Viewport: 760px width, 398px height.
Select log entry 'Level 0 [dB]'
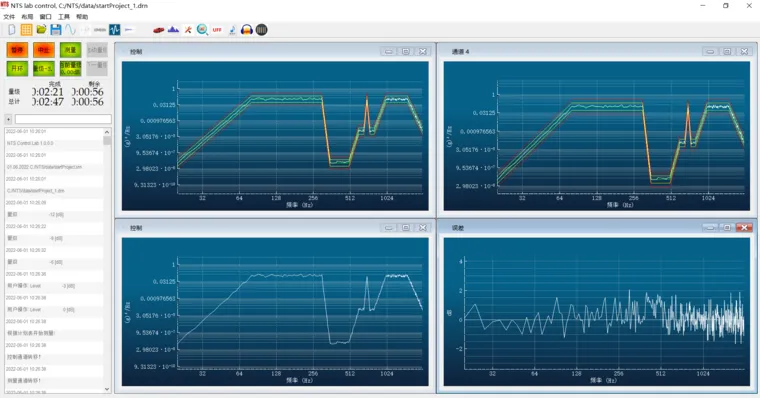pyautogui.click(x=54, y=309)
